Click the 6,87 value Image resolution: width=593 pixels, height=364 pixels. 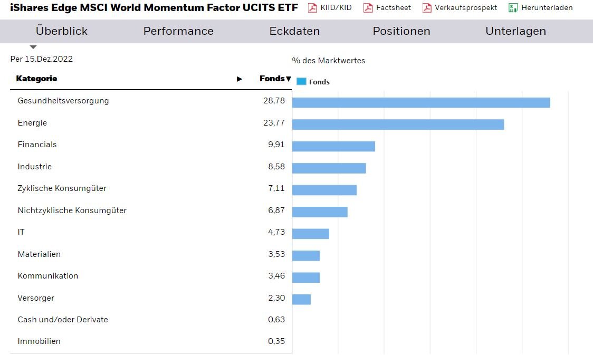click(x=276, y=210)
